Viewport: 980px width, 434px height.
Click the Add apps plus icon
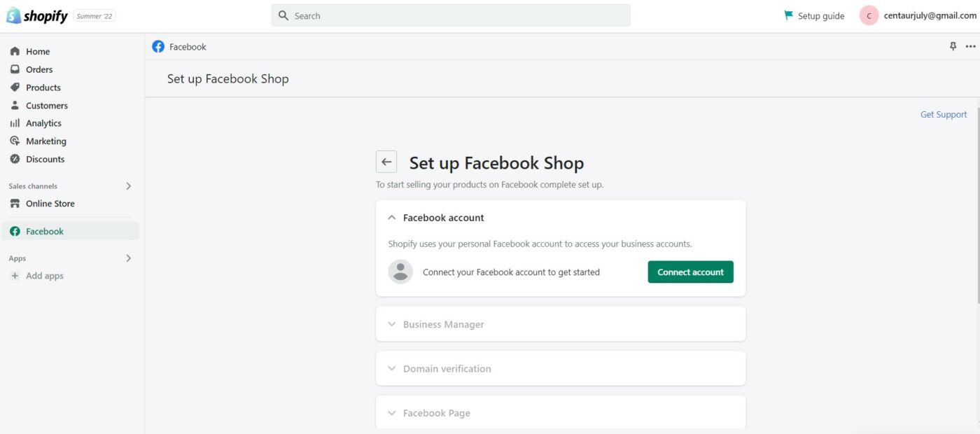[15, 276]
